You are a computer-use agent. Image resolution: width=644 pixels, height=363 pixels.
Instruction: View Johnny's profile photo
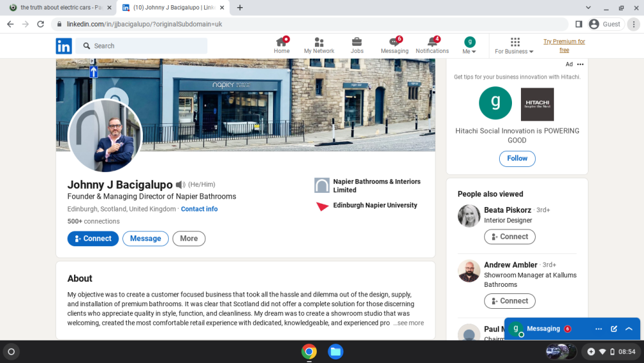[105, 135]
